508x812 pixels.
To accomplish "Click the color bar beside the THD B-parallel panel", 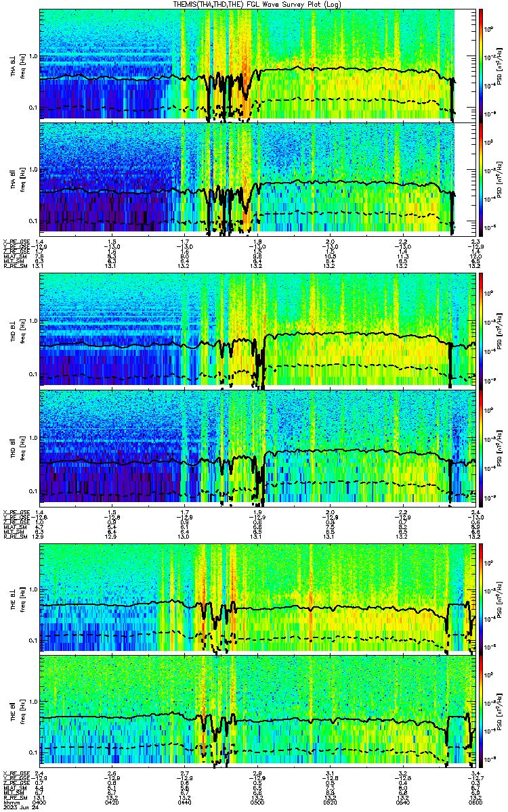I will (481, 444).
